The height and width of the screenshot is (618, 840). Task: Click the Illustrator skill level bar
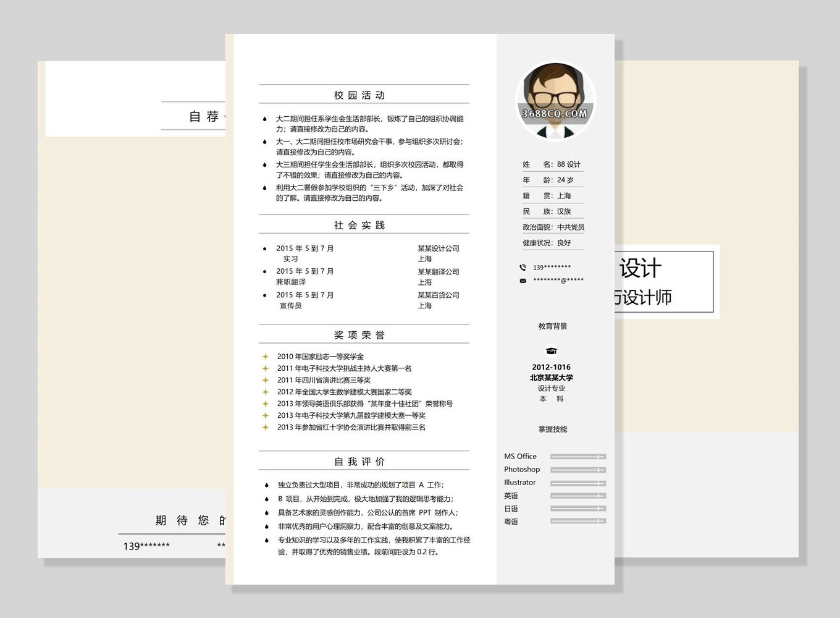click(577, 483)
